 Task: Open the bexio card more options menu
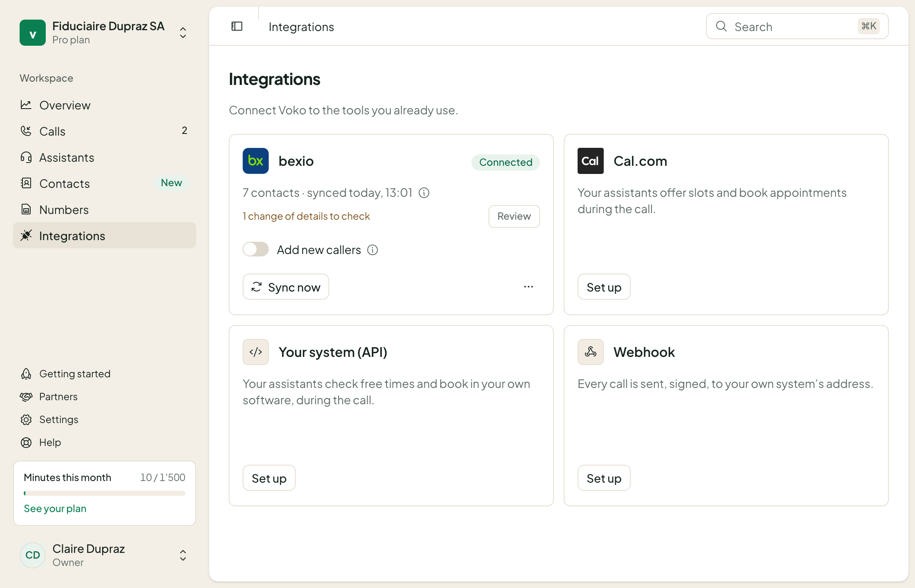[529, 287]
